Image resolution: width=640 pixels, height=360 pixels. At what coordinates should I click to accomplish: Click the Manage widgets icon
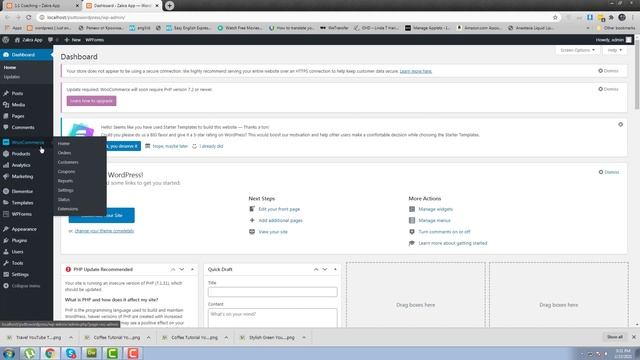point(412,209)
